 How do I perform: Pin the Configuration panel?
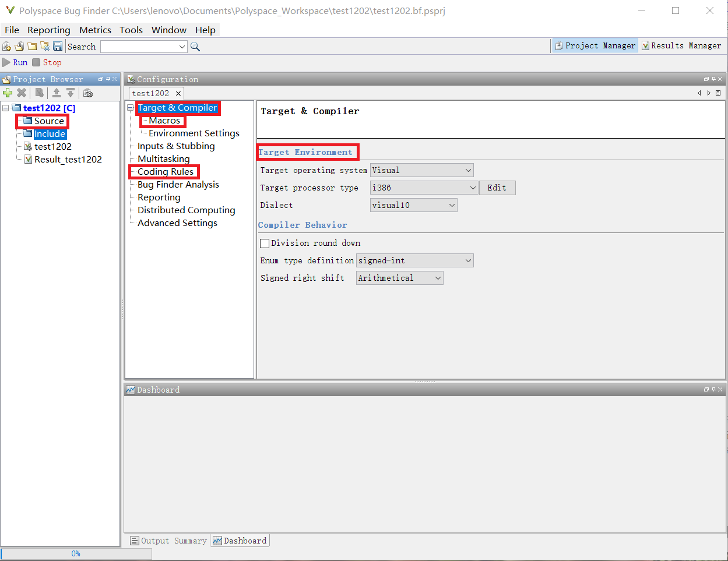[713, 79]
